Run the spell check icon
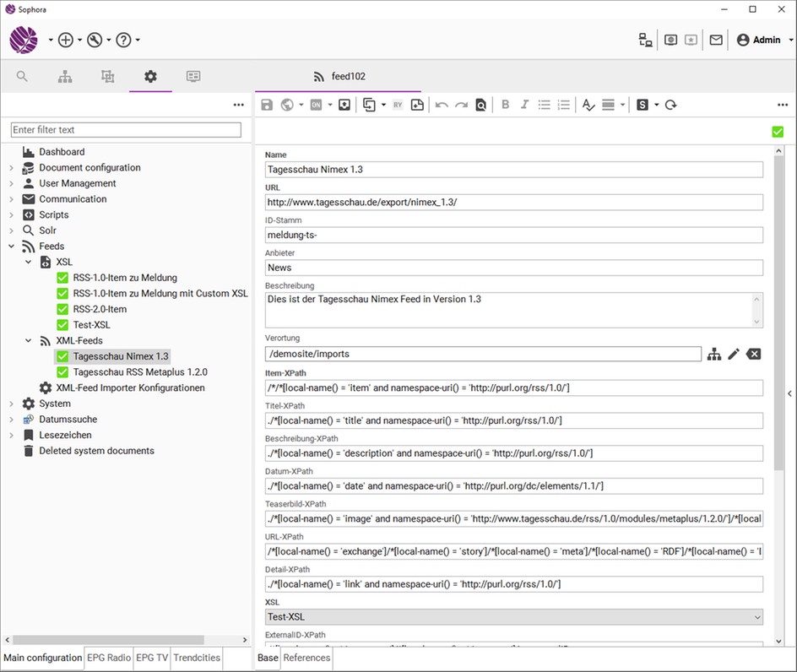797x672 pixels. [588, 105]
